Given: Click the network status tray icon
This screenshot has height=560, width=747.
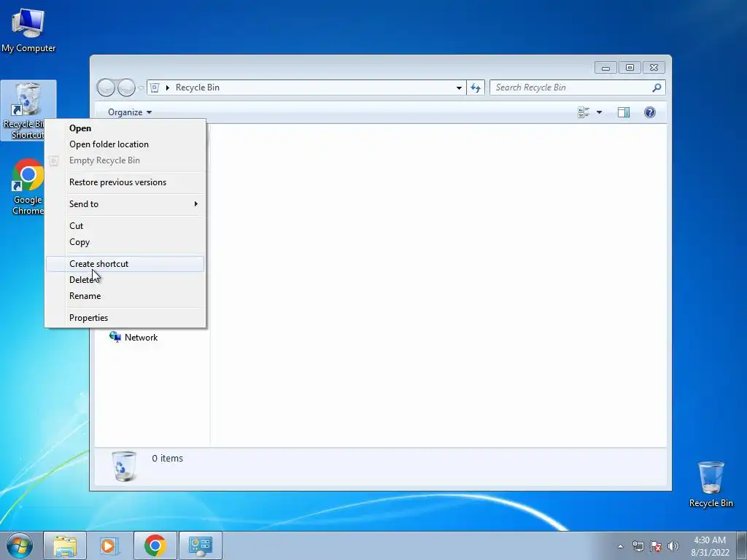Looking at the screenshot, I should click(638, 546).
